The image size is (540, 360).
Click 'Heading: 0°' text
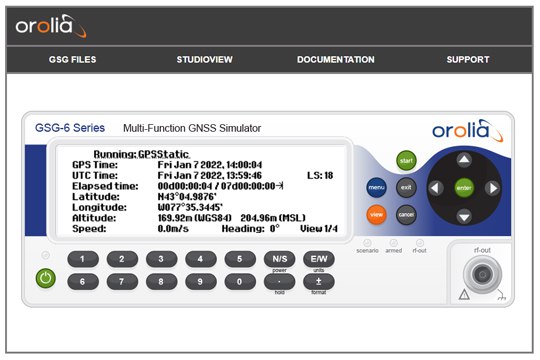pos(251,229)
